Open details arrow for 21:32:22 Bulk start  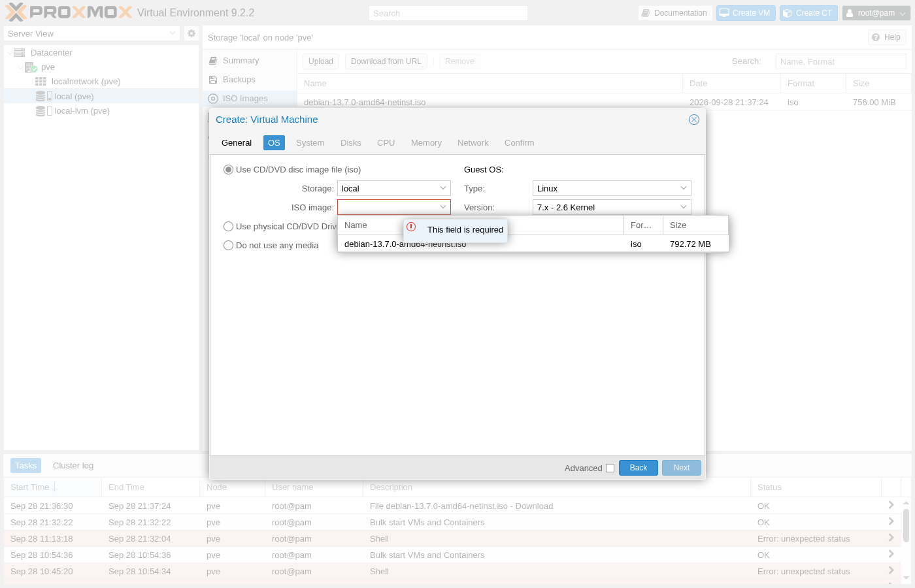[891, 521]
